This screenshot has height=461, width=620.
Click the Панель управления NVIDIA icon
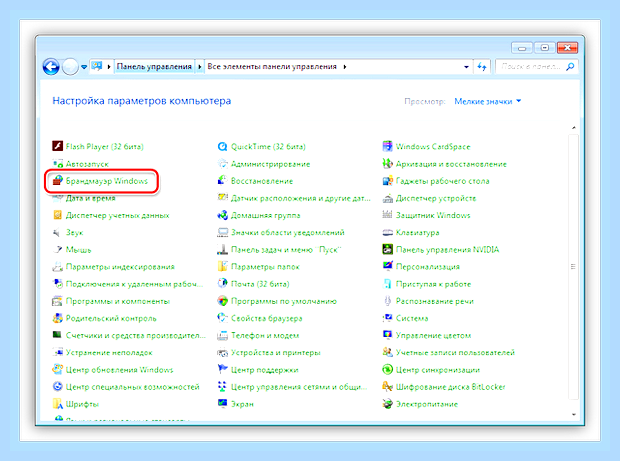point(388,249)
